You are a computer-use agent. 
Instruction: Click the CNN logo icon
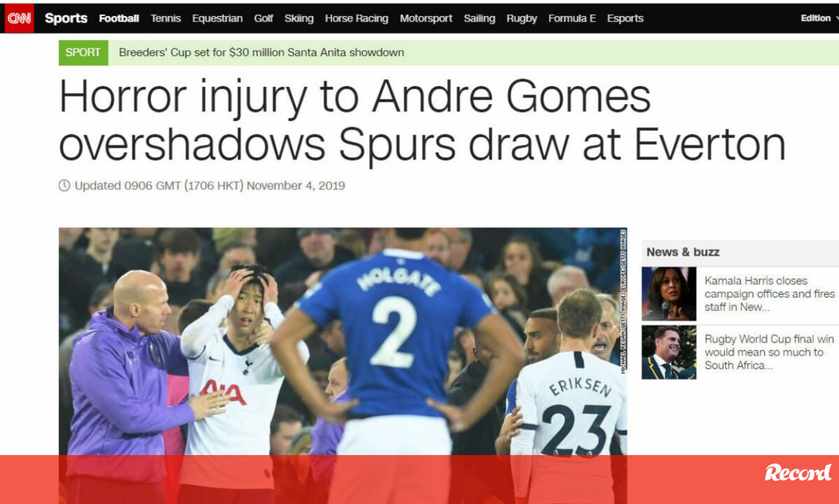click(19, 18)
